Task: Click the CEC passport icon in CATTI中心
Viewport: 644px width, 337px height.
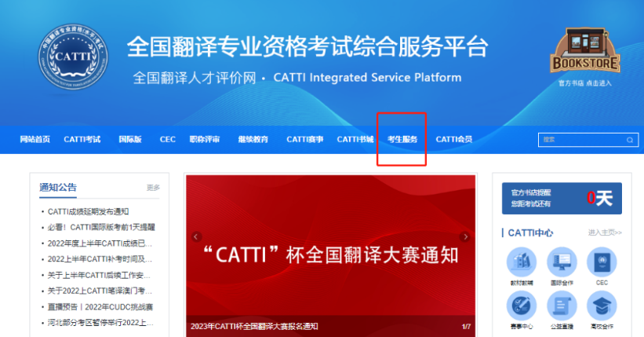Action: (x=602, y=262)
